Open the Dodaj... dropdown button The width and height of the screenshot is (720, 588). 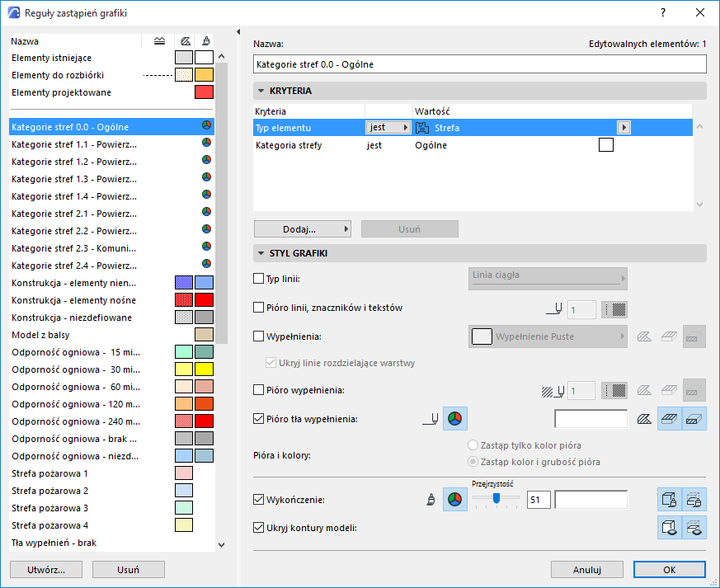[x=303, y=229]
